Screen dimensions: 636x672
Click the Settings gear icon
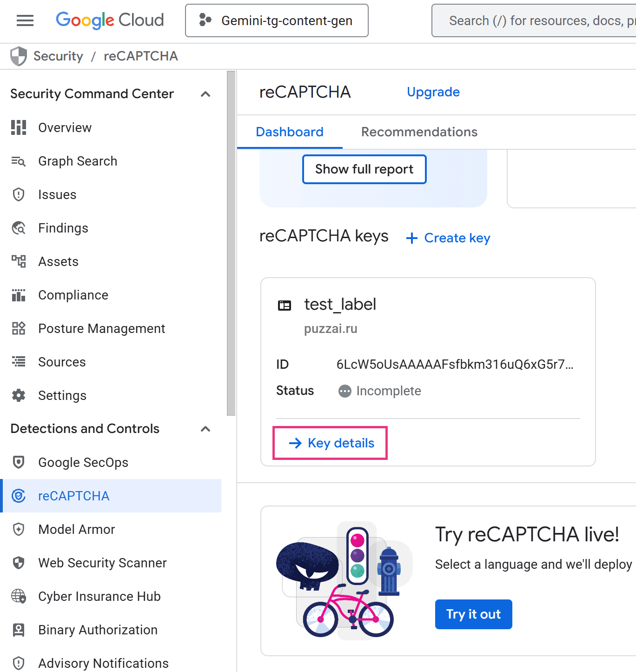coord(19,395)
